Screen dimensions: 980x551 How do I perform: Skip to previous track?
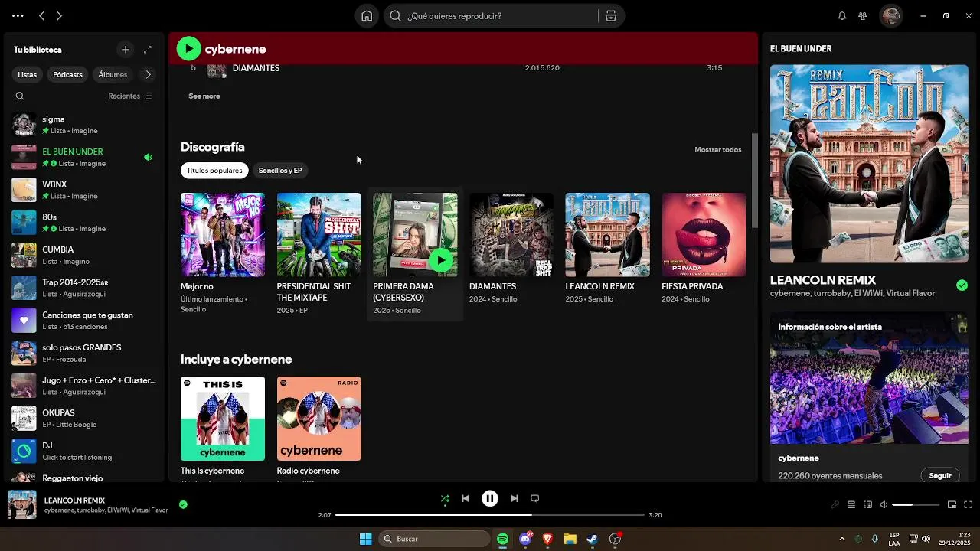click(x=465, y=498)
